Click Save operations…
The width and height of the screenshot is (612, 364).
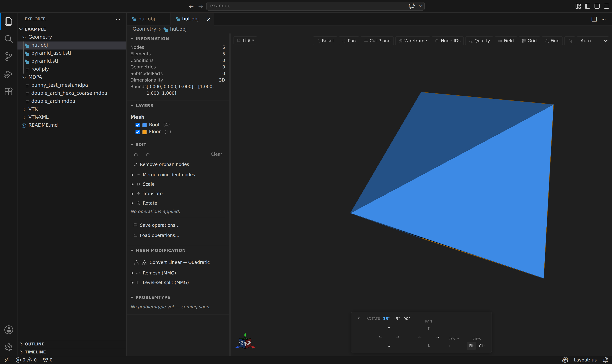pyautogui.click(x=156, y=225)
